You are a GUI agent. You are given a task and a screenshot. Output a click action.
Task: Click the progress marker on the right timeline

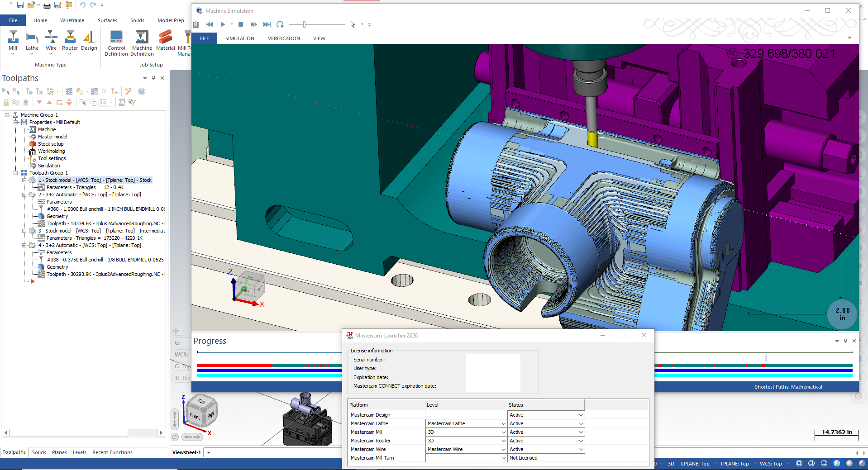(766, 357)
